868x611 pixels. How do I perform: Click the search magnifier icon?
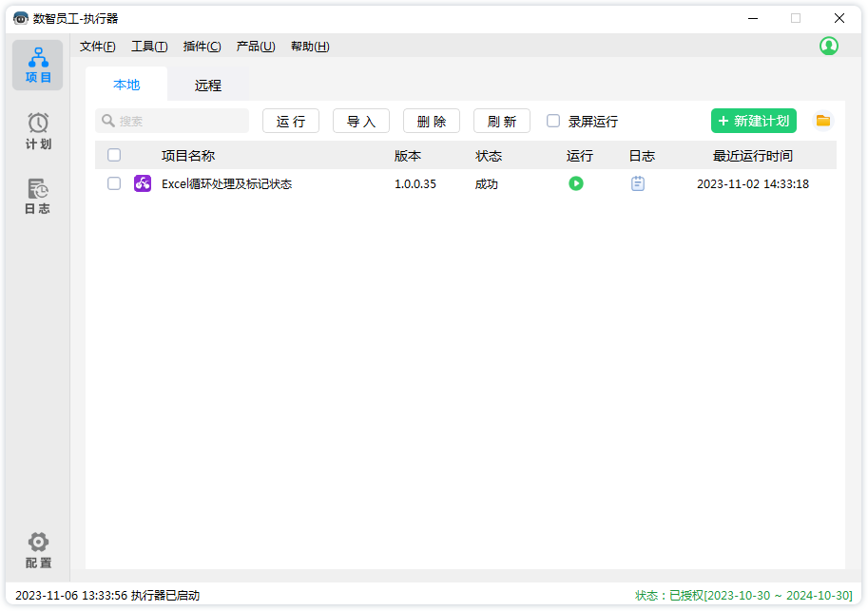tap(108, 121)
